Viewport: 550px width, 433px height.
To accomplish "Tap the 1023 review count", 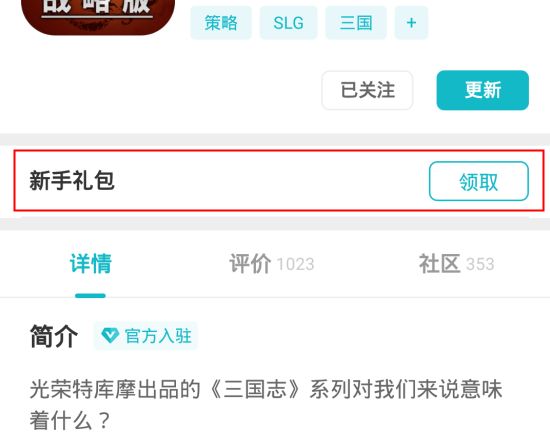I will [x=295, y=265].
